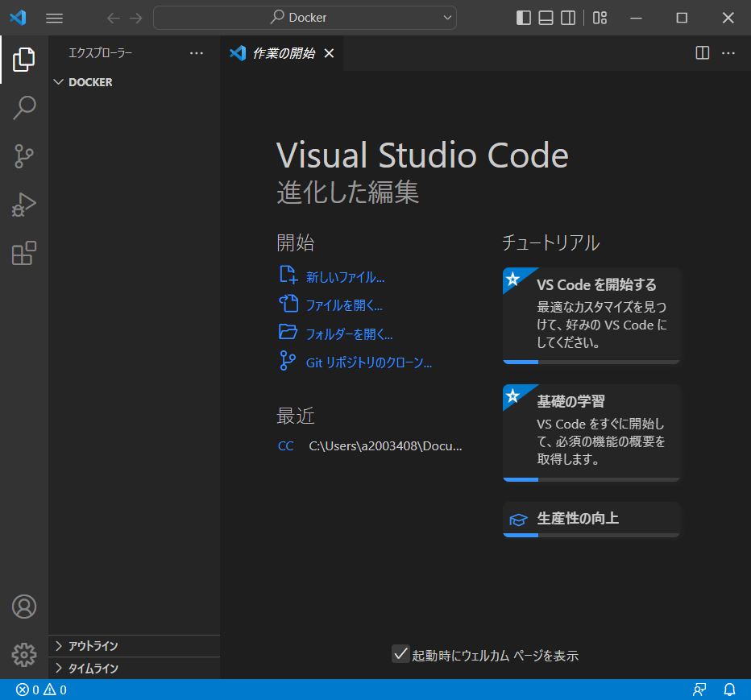Click the git branch icon beside Git リポジトリ
The height and width of the screenshot is (700, 751).
point(288,361)
